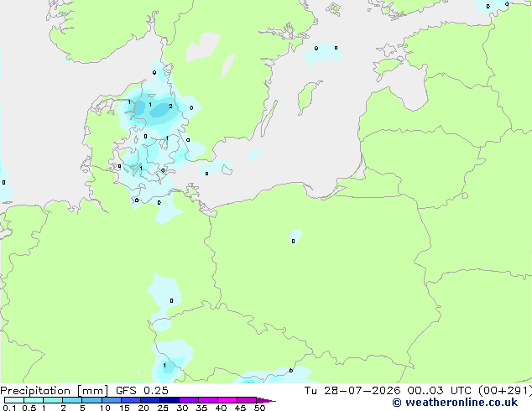Click the legend label '30'
This screenshot has width=532, height=411.
tap(182, 408)
